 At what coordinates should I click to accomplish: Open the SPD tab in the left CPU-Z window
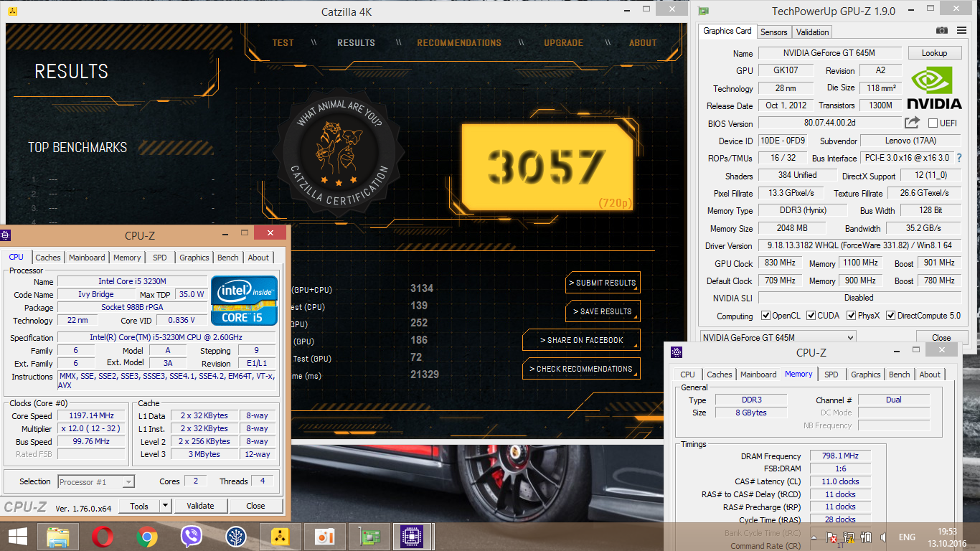point(160,258)
